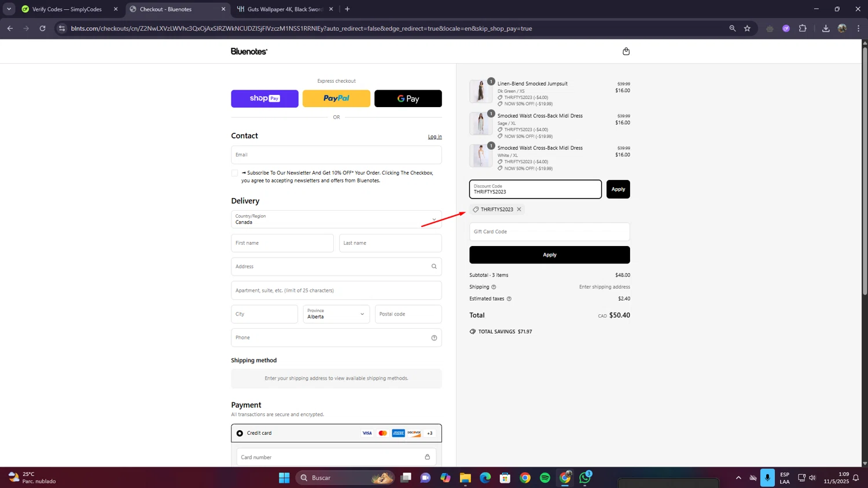Open the browser extensions puzzle icon
The image size is (868, 488).
coord(803,28)
